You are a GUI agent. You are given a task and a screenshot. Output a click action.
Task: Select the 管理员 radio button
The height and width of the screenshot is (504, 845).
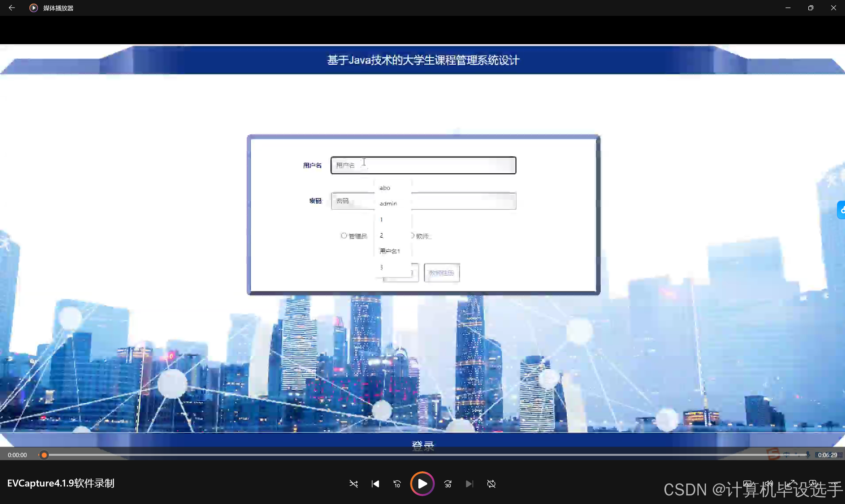click(344, 235)
